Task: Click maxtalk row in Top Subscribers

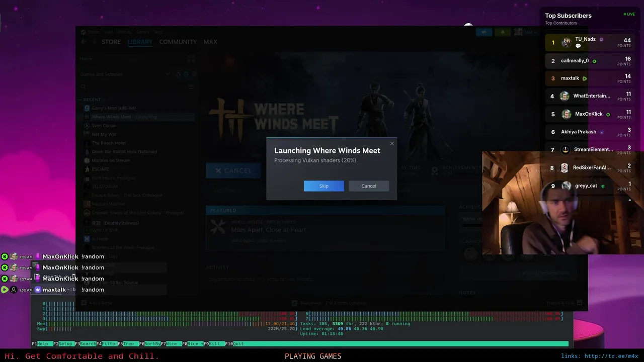Action: coord(589,78)
